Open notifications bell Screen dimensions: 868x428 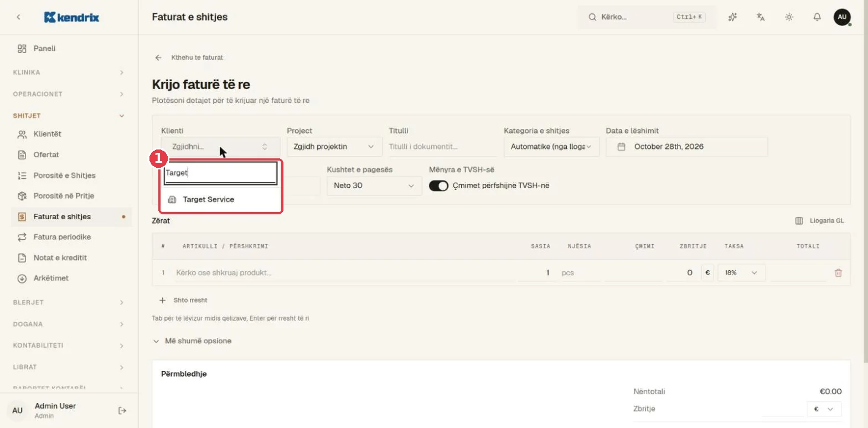click(817, 17)
